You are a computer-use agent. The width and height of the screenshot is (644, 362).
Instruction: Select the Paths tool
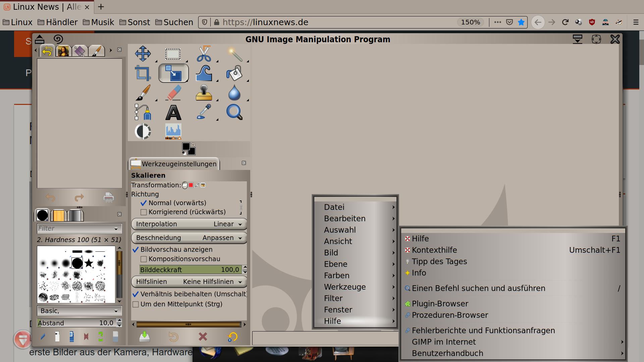point(143,112)
